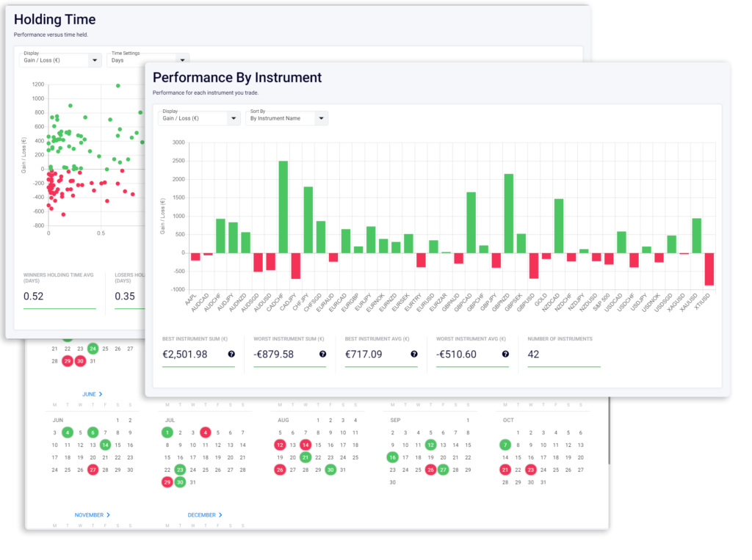The height and width of the screenshot is (560, 752).
Task: Open help icon for Best Instrument Avg
Action: pyautogui.click(x=413, y=354)
